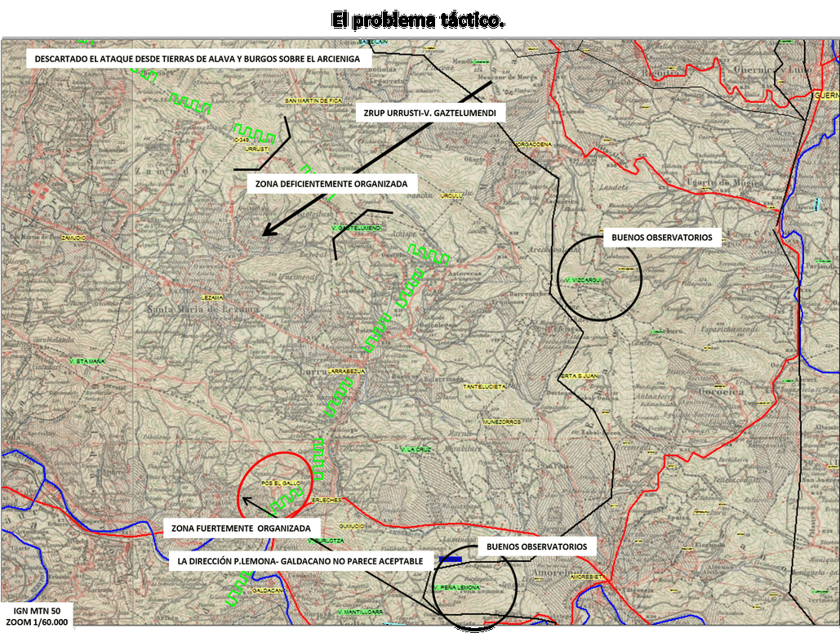Viewport: 840px width, 633px height.
Task: Click the yellow "GUMUCIO" place label
Action: (x=351, y=526)
